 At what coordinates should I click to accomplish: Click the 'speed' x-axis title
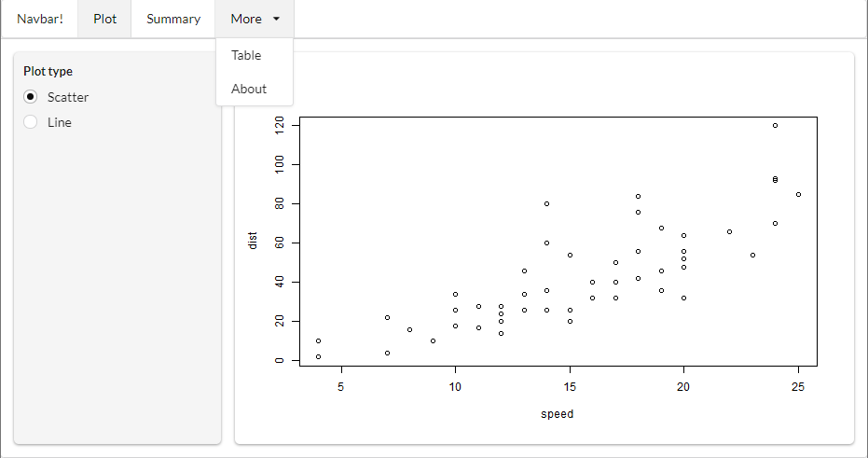point(557,414)
